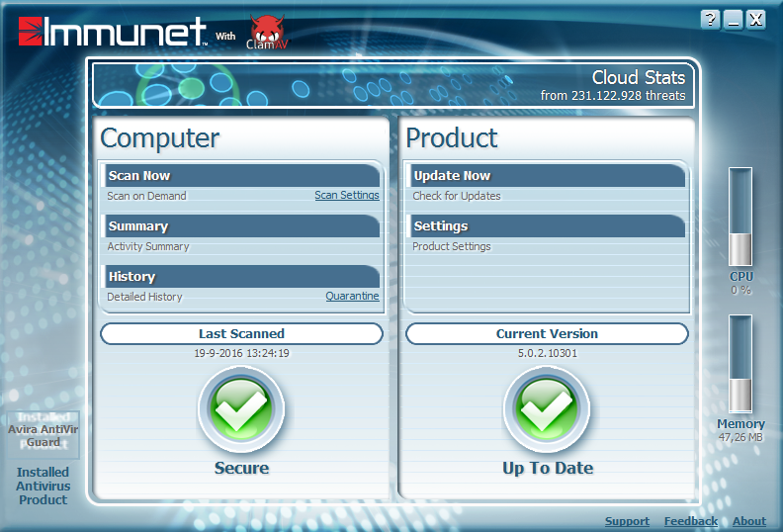Click the Immunet logo
The width and height of the screenshot is (783, 532).
[x=112, y=32]
